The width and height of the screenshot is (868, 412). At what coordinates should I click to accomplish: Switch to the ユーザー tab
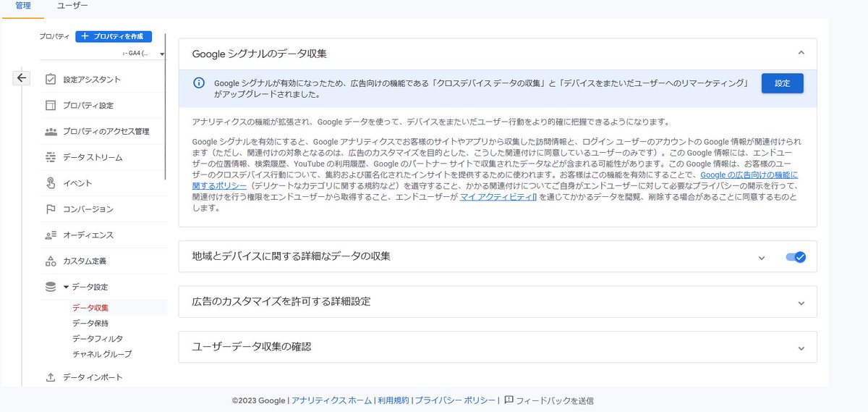point(72,6)
